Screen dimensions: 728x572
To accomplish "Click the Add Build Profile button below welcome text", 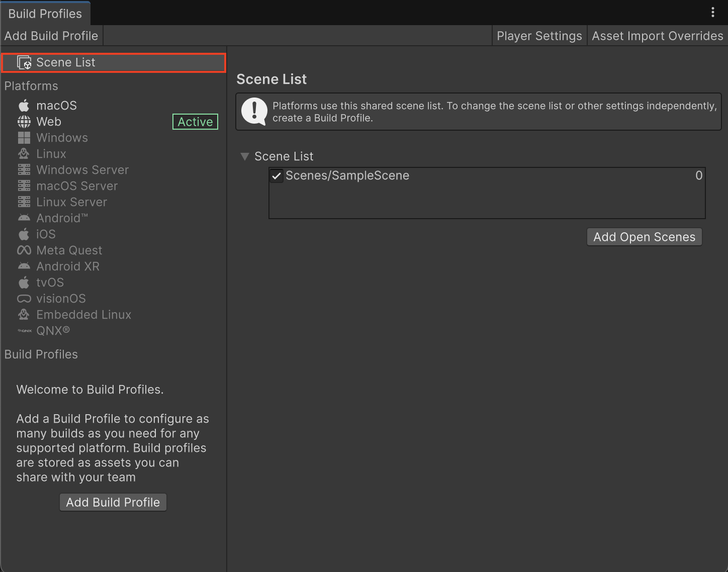I will click(x=113, y=502).
